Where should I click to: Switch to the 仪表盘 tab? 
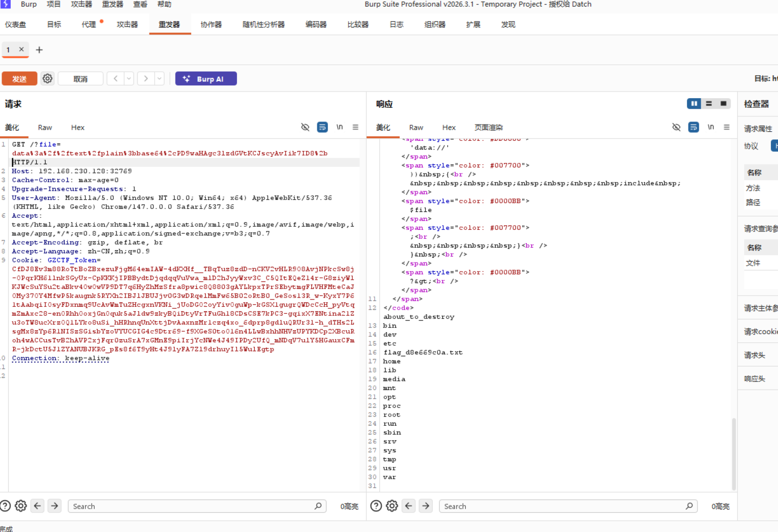pos(15,24)
